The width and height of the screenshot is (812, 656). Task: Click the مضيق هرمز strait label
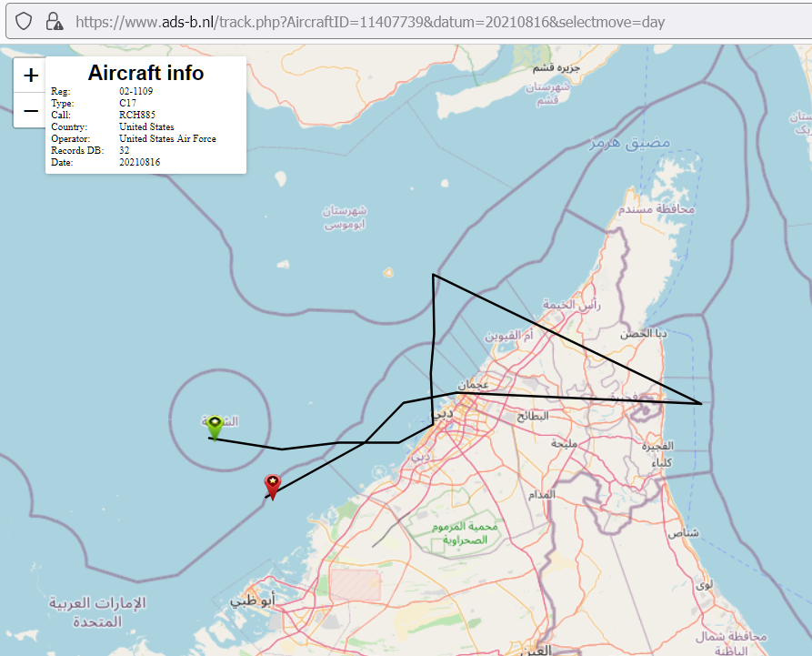(630, 142)
